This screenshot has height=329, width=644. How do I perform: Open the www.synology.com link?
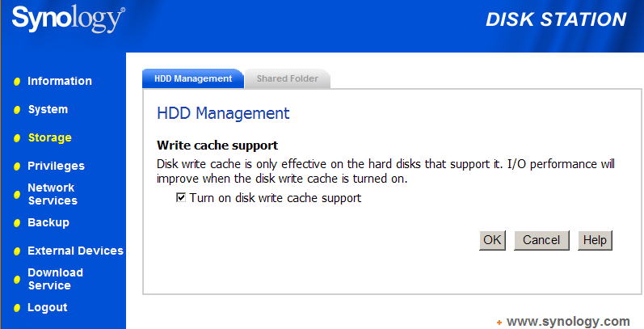tap(567, 320)
